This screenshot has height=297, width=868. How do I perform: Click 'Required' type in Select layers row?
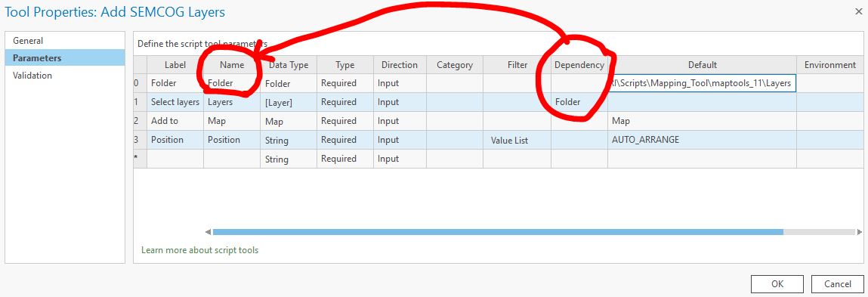345,102
